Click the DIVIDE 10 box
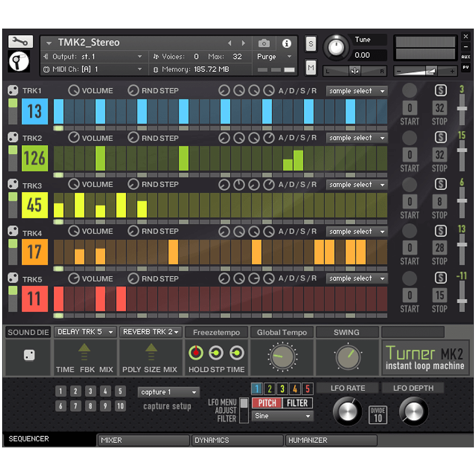Image resolution: width=476 pixels, height=476 pixels. pos(378,415)
